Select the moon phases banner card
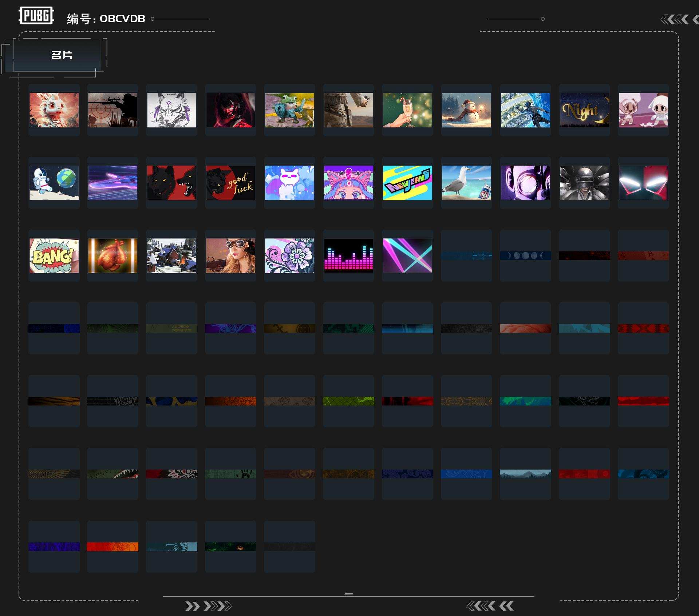699x616 pixels. [525, 255]
